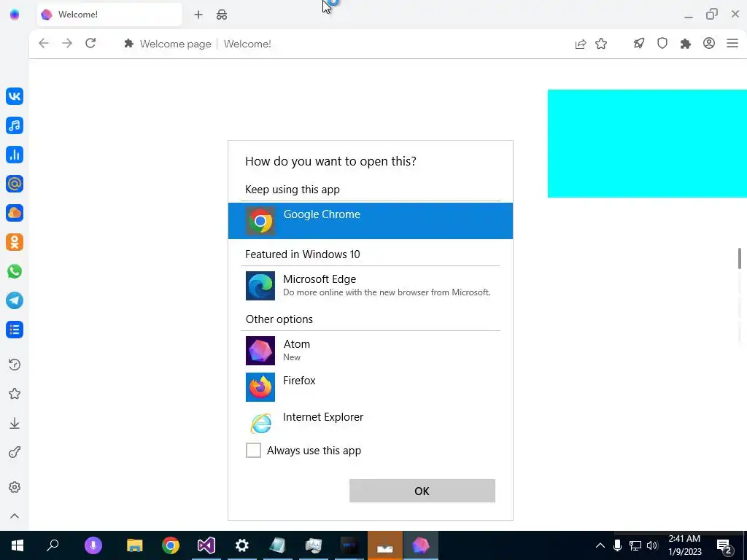This screenshot has height=560, width=747.
Task: Open the Mail.ru @ sidebar icon
Action: coord(15,184)
